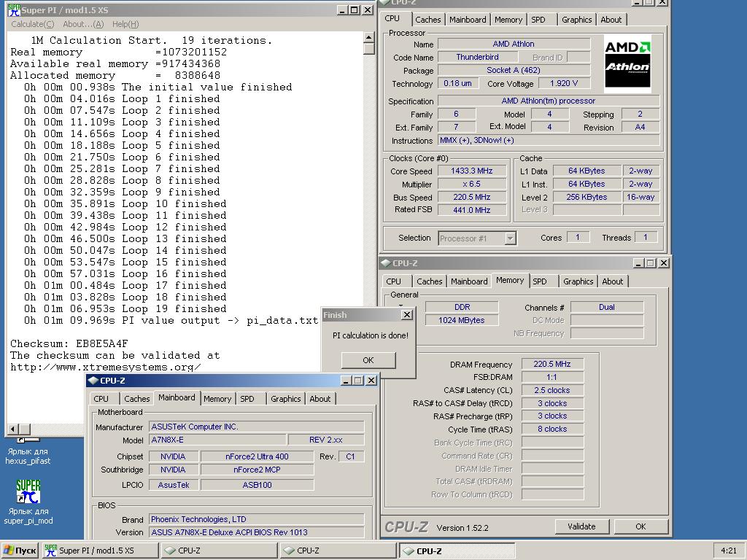Select About tab in mainboard CPU-Z window
The height and width of the screenshot is (560, 747).
tap(320, 399)
